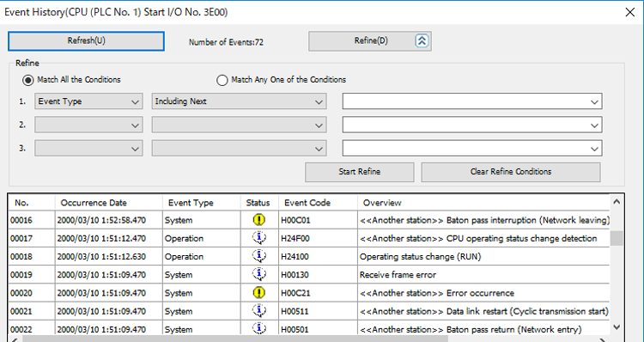Open condition 3 value combo box
This screenshot has height=342, width=644.
[x=472, y=149]
